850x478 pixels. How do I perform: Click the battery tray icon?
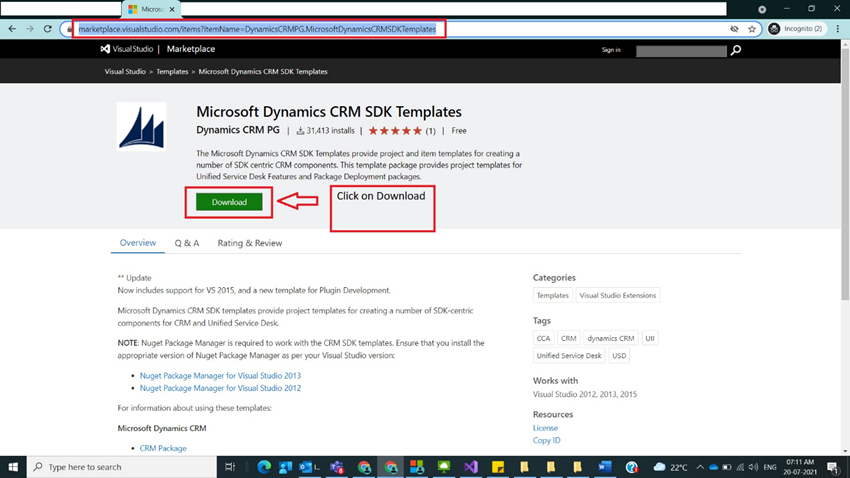click(727, 467)
